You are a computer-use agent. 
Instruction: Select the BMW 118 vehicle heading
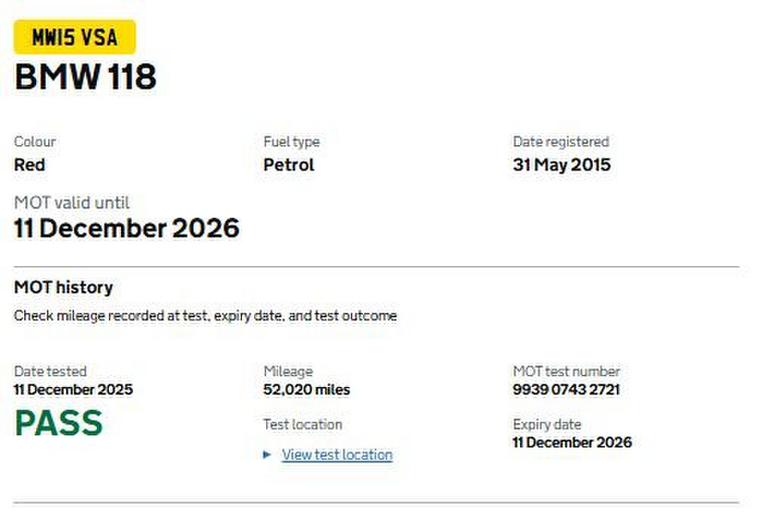(85, 77)
